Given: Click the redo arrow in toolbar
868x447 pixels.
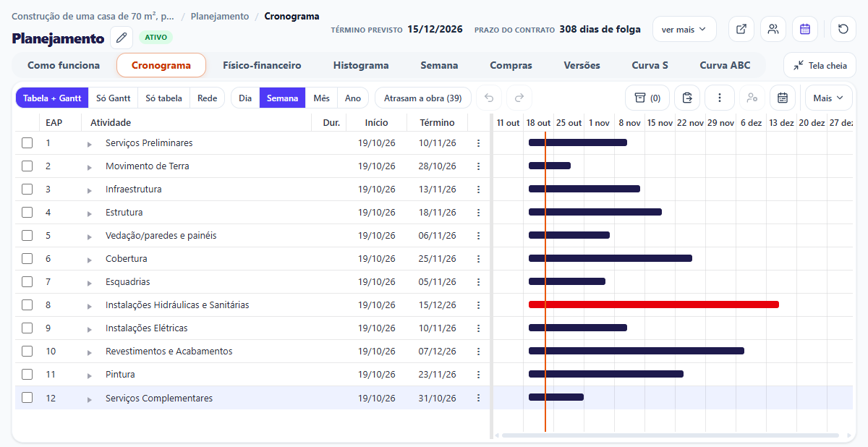Looking at the screenshot, I should (519, 98).
